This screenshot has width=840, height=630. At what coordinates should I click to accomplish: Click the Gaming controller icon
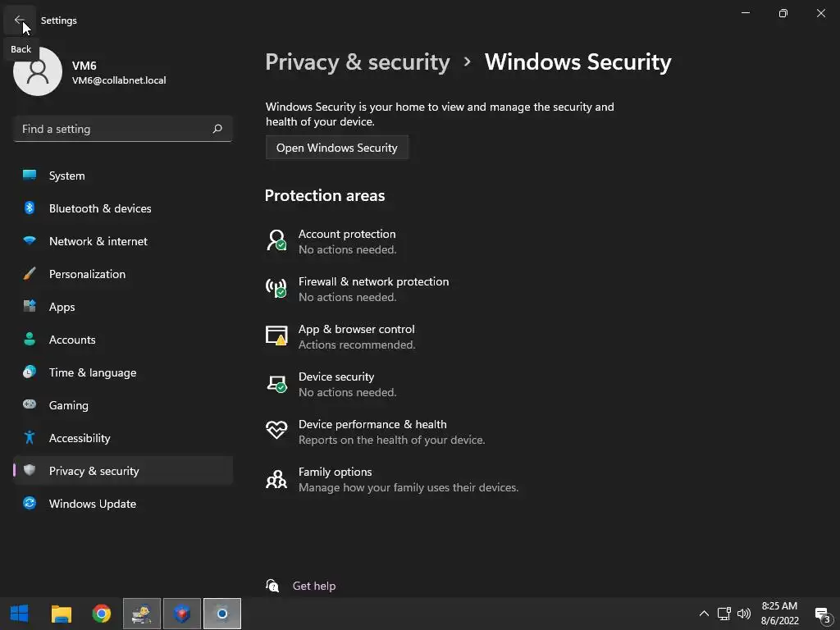tap(30, 404)
